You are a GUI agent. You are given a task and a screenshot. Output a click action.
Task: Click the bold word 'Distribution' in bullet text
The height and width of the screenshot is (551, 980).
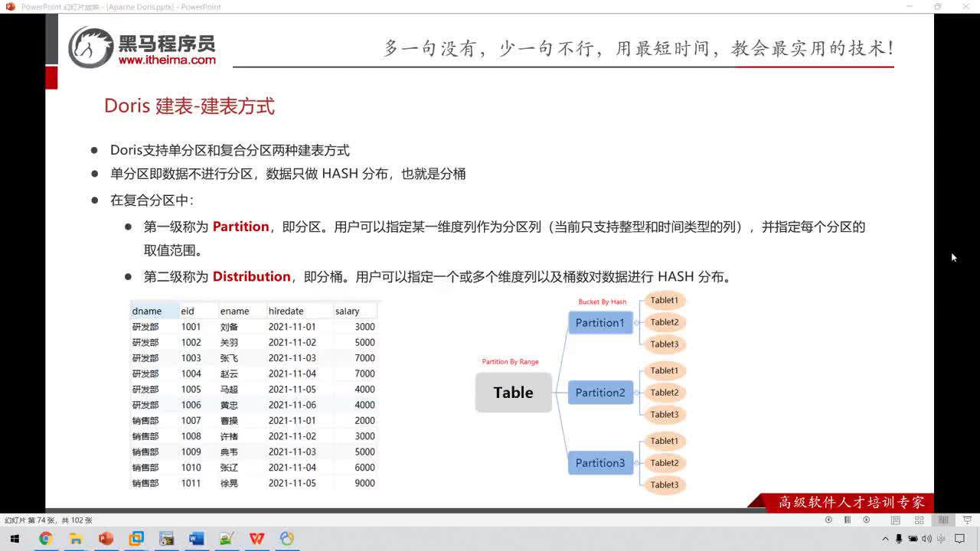pos(252,276)
